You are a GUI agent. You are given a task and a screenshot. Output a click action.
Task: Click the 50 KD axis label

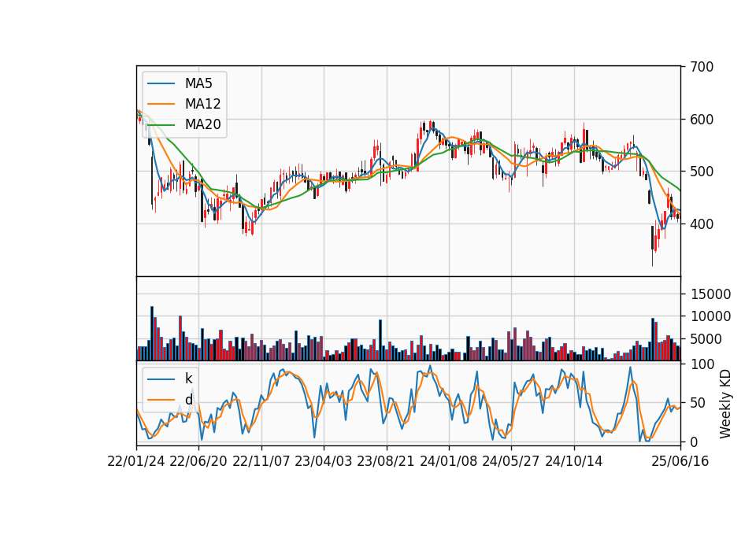[x=699, y=403]
